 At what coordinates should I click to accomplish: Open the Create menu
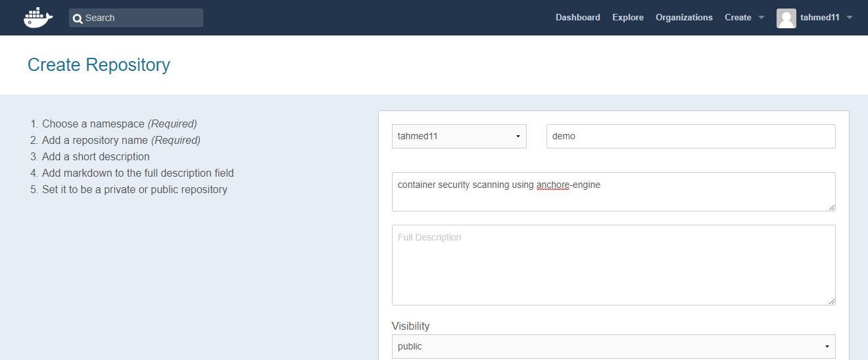coord(738,18)
